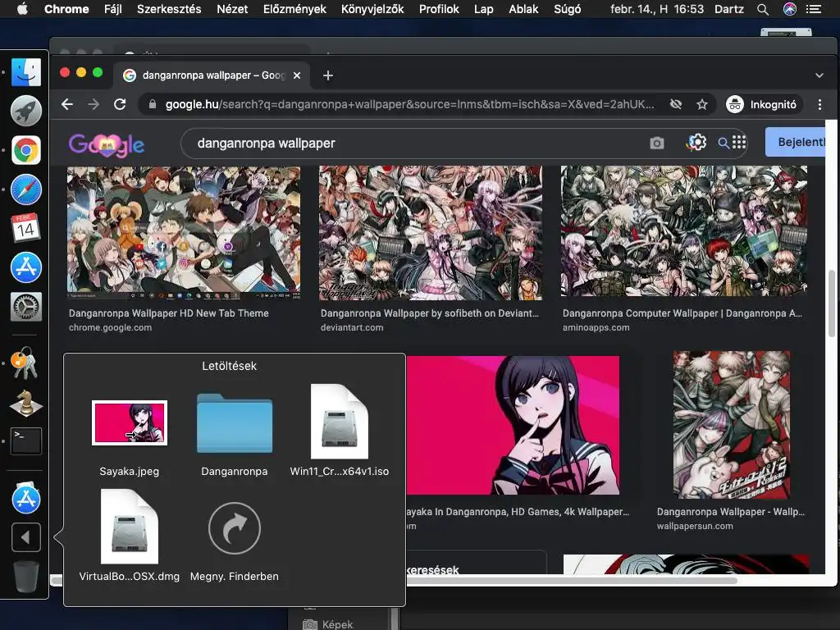Click date and time in menu bar
This screenshot has height=630, width=840.
coord(657,9)
